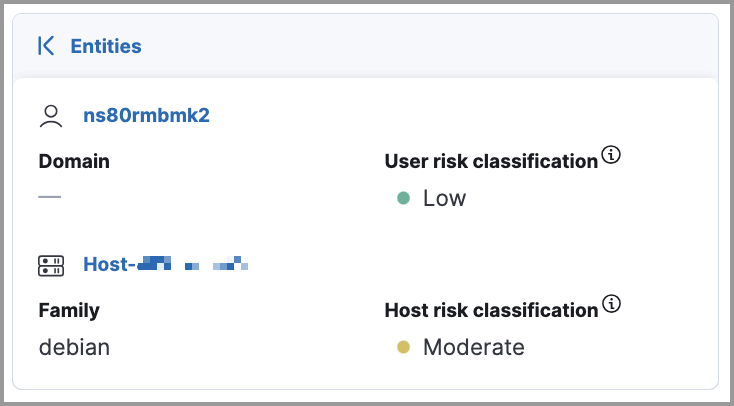Click the Host risk classification label
This screenshot has width=734, height=406.
pos(491,310)
